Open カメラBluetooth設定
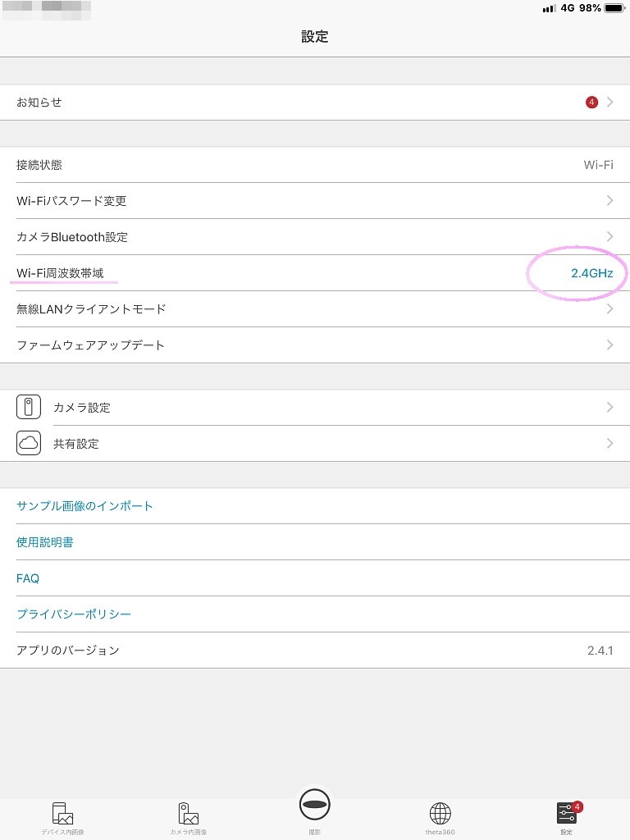Screen dimensions: 630x840 tap(315, 236)
